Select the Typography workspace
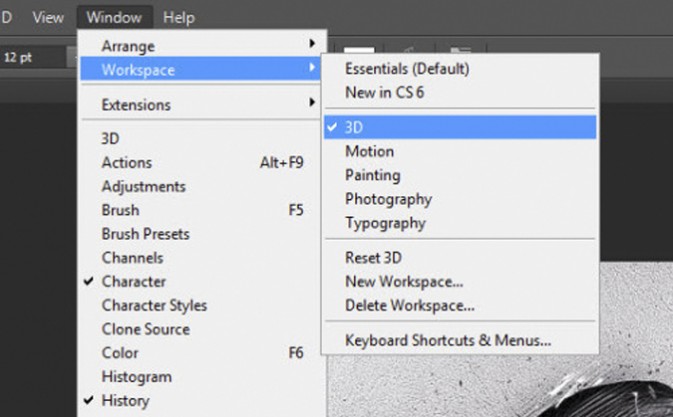 385,223
